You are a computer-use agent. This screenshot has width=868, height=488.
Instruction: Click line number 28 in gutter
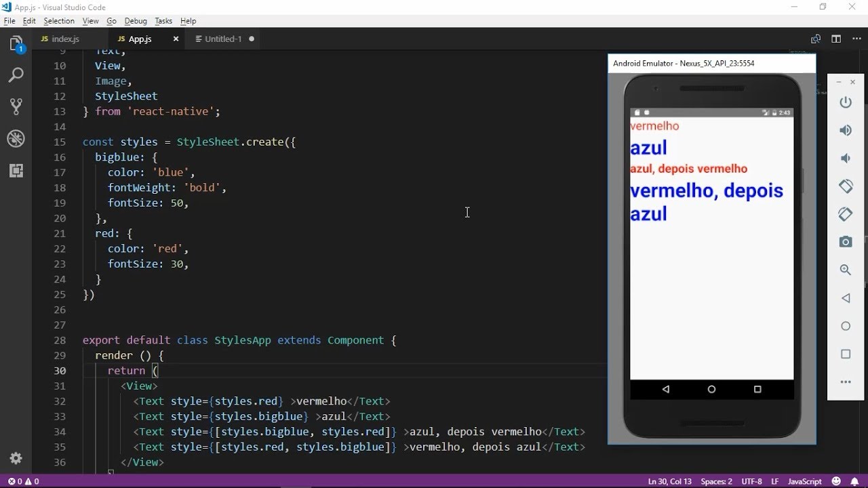(59, 340)
